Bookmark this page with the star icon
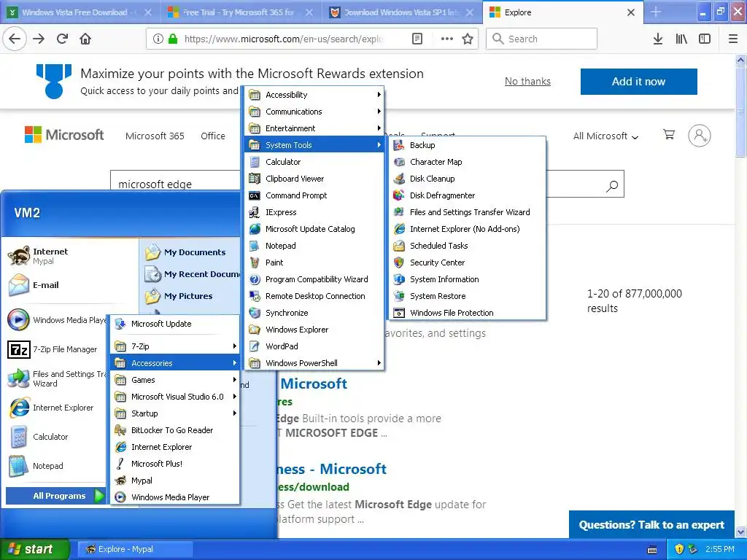 click(468, 39)
